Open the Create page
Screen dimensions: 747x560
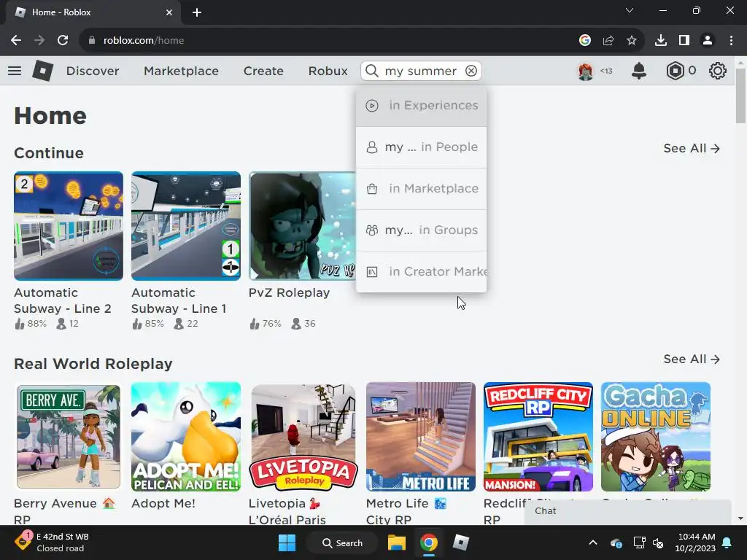pyautogui.click(x=263, y=71)
